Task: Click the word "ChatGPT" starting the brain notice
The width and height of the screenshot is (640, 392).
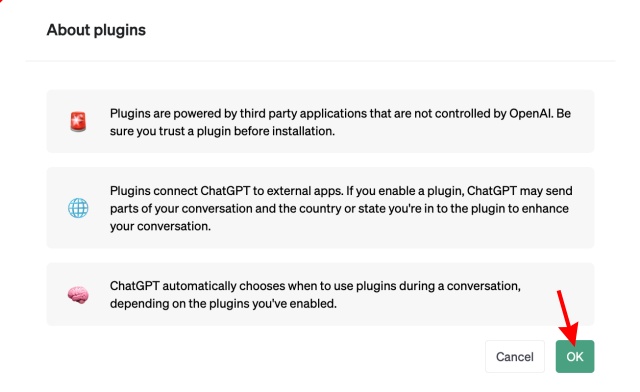Action: pyautogui.click(x=134, y=286)
